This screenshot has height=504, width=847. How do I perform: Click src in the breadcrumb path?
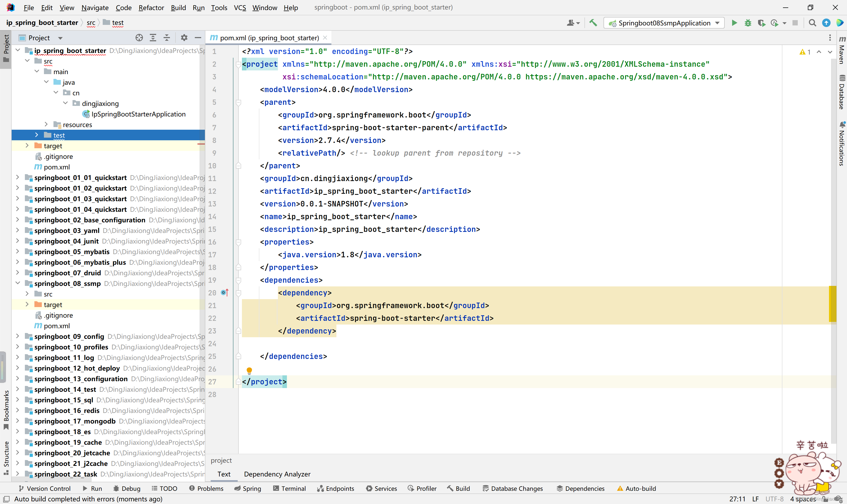(x=91, y=23)
